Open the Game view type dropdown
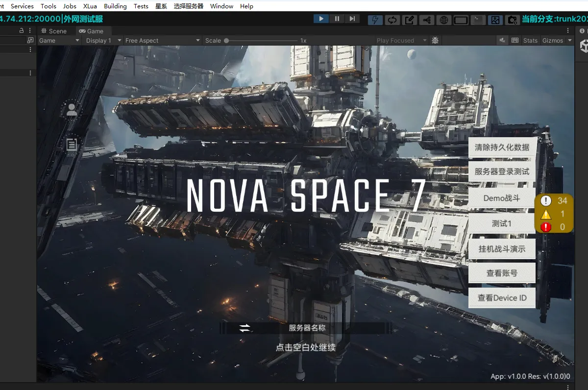 click(59, 41)
